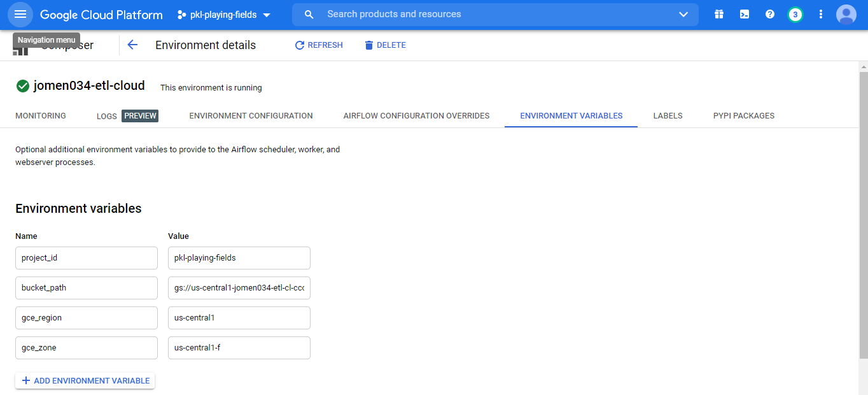The height and width of the screenshot is (395, 868).
Task: Select the Environment Variables tab
Action: pos(571,116)
